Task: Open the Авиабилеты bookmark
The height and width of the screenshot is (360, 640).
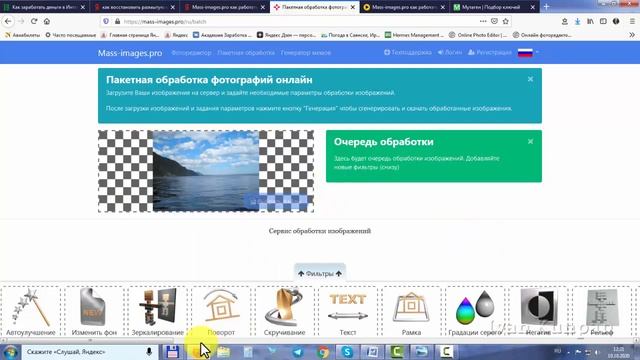Action: click(x=22, y=35)
